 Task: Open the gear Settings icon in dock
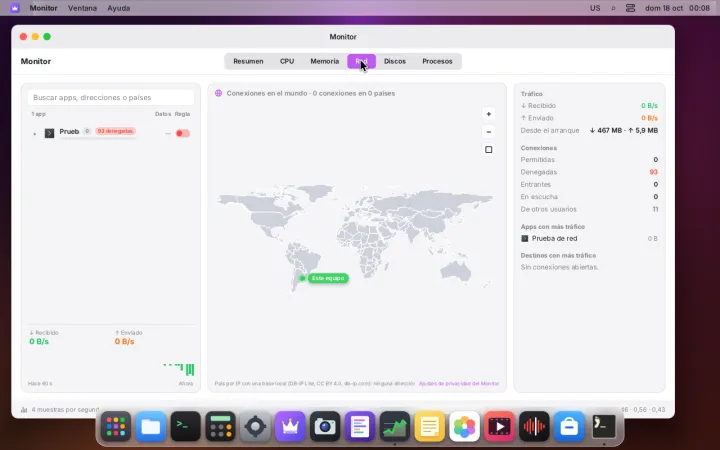[x=255, y=427]
